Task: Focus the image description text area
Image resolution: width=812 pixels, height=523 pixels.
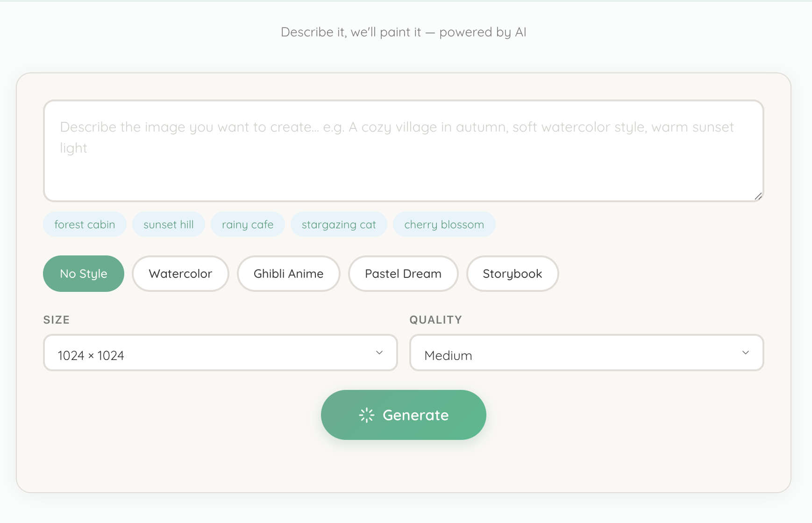Action: [x=403, y=151]
